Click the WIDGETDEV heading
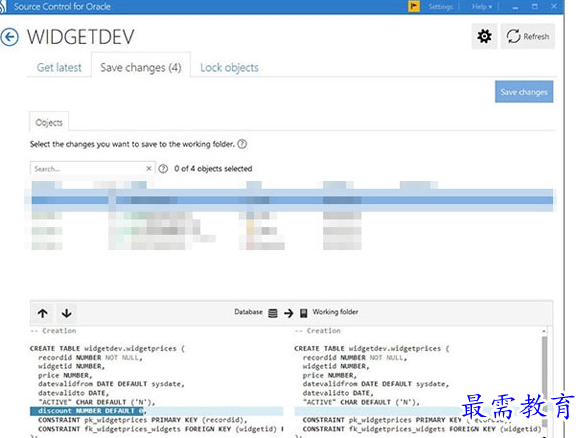Viewport: 583px width, 438px height. pyautogui.click(x=81, y=37)
